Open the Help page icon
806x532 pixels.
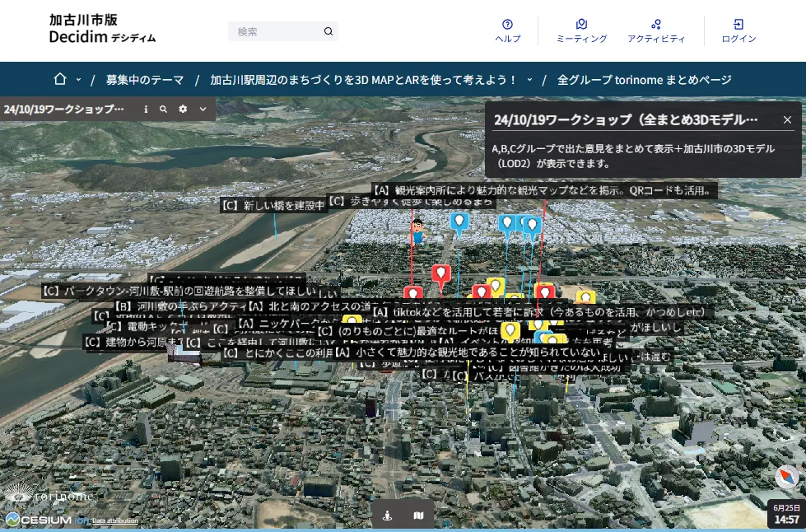[507, 25]
